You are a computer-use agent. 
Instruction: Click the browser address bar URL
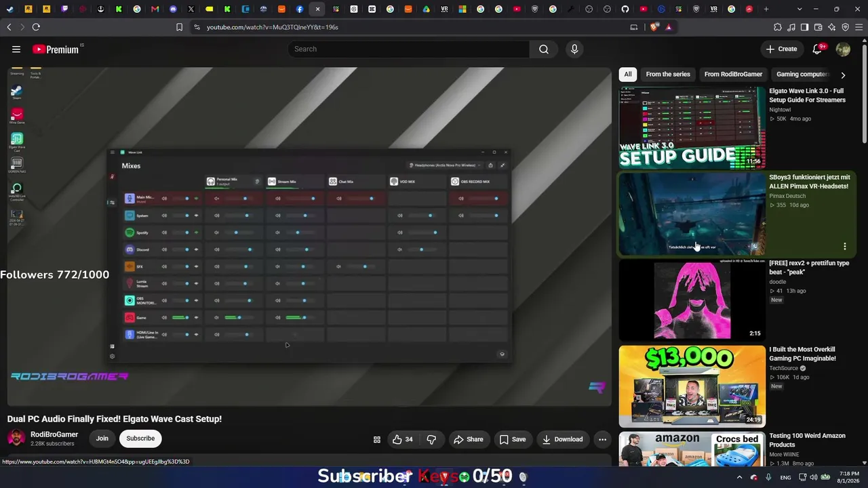pyautogui.click(x=273, y=27)
